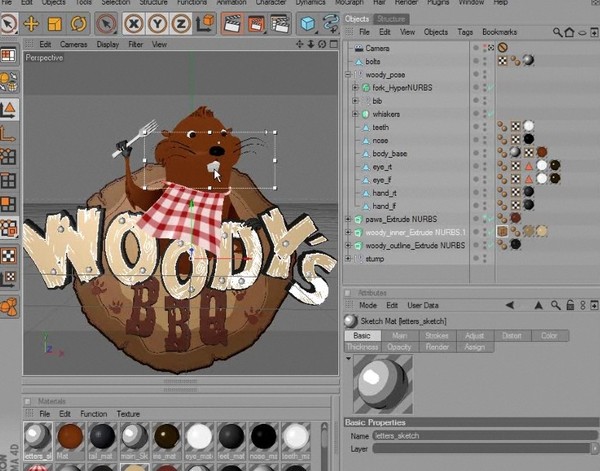This screenshot has width=600, height=471.
Task: Select the Scale tool icon
Action: (x=55, y=24)
